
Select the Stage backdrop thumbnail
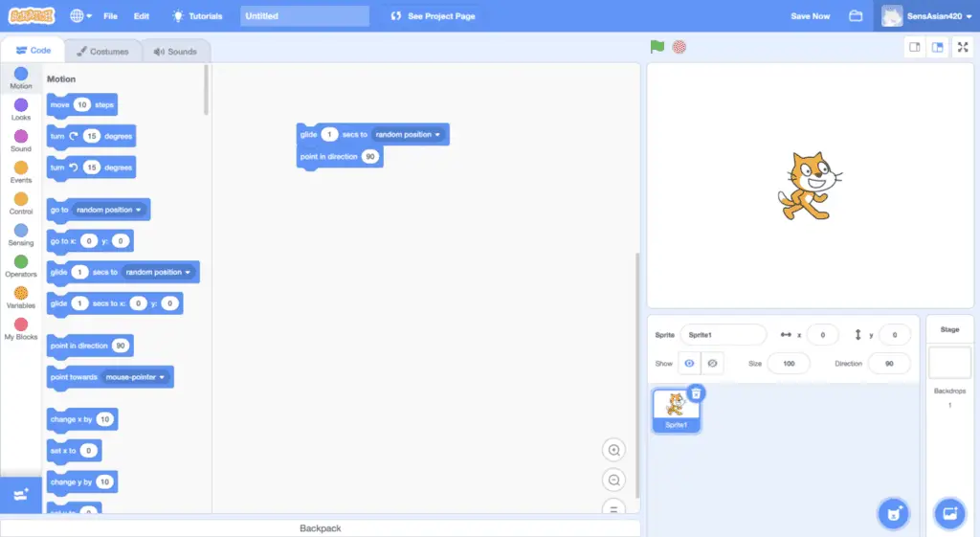click(x=949, y=363)
